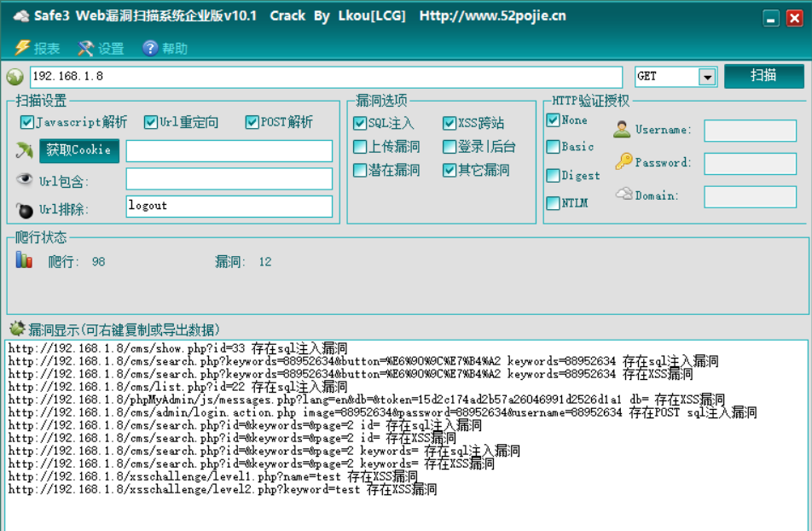Toggle the Url重定向 checkbox
Image resolution: width=812 pixels, height=531 pixels.
(x=151, y=122)
